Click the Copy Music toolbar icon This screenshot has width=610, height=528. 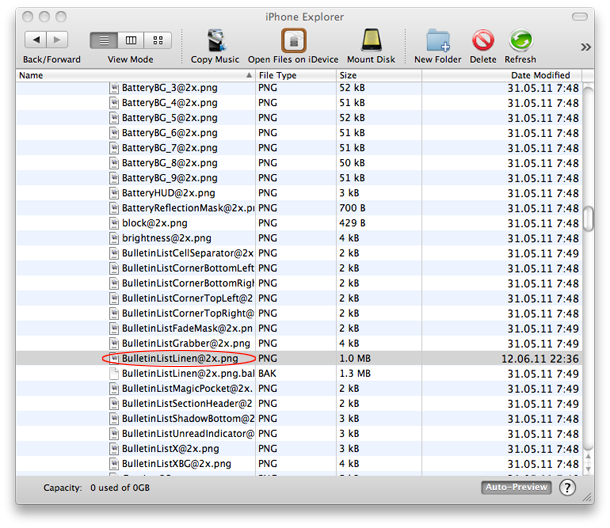coord(215,40)
